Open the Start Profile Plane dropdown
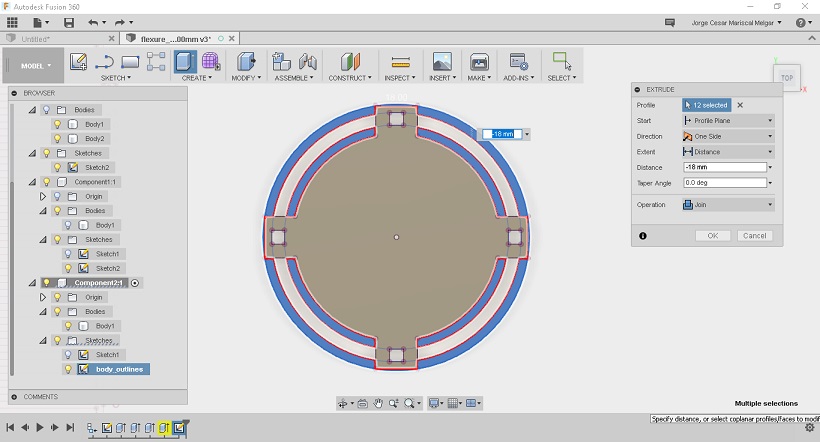 tap(728, 121)
